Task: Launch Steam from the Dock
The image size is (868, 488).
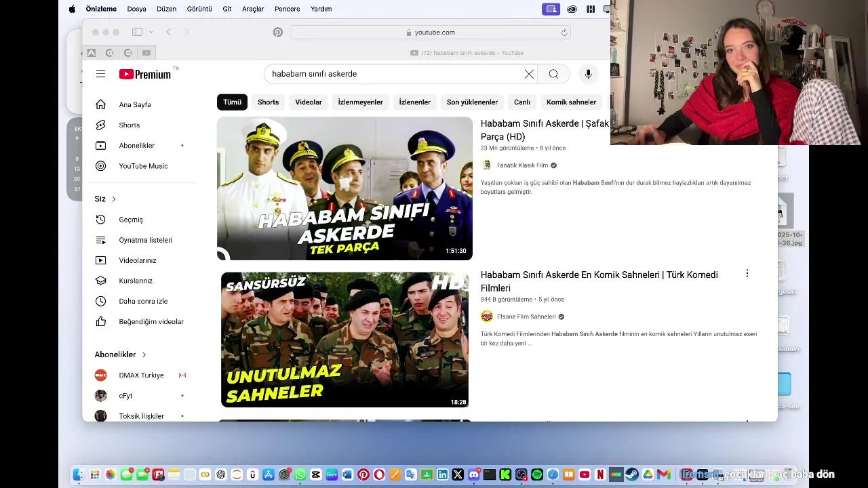Action: point(631,474)
